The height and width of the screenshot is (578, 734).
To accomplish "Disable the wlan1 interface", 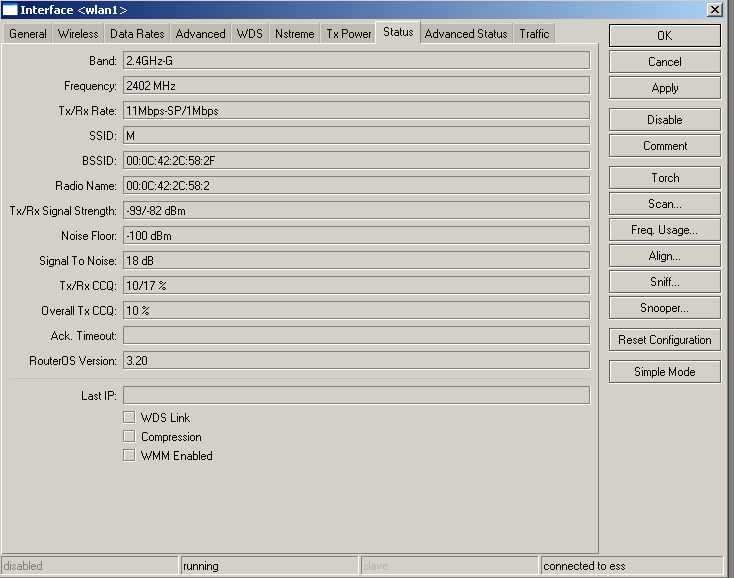I will (664, 120).
